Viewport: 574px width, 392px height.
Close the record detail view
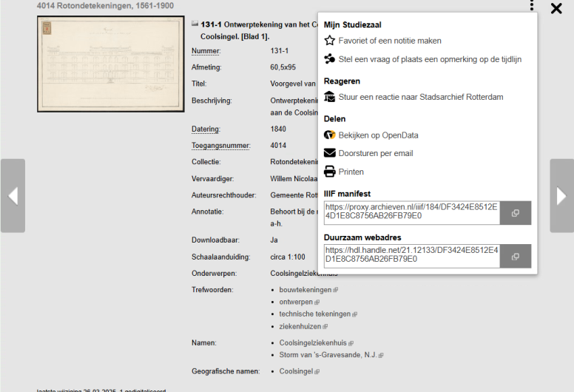(x=556, y=8)
